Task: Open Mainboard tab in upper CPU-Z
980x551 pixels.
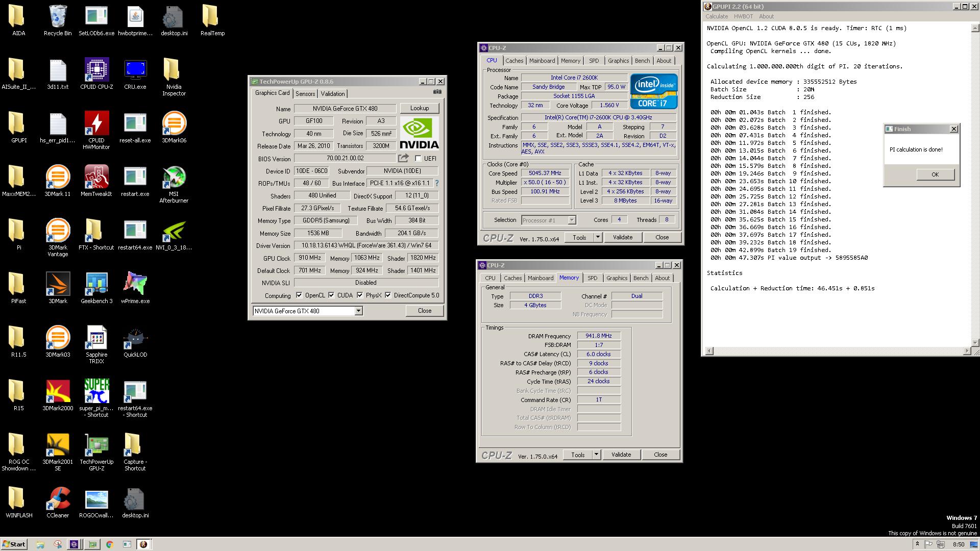Action: (542, 61)
